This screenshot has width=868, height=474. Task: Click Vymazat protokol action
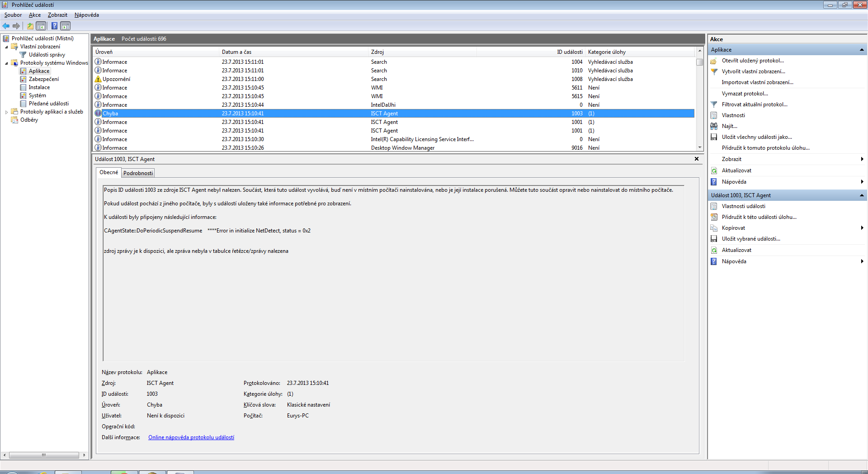pyautogui.click(x=745, y=94)
